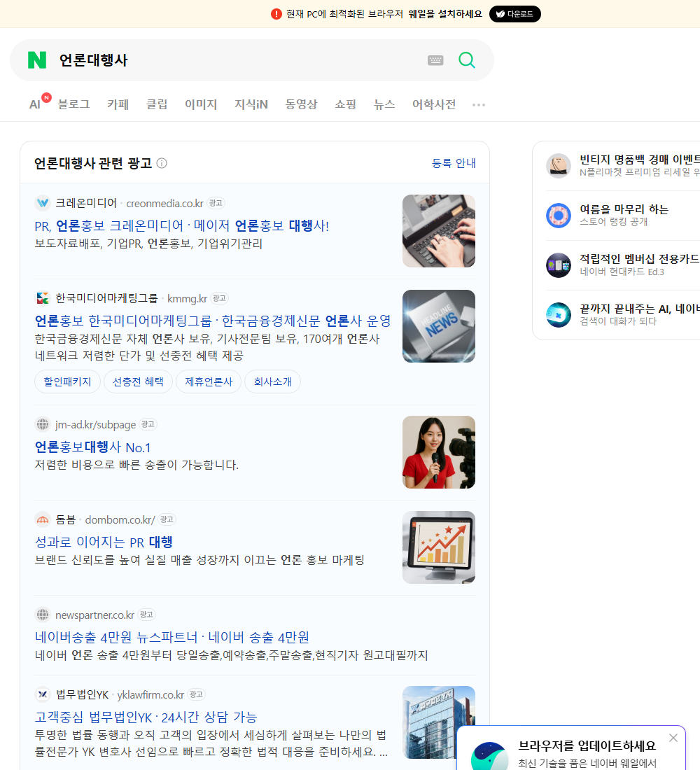This screenshot has height=770, width=700.
Task: Switch to the 뉴스 tab
Action: pyautogui.click(x=384, y=104)
